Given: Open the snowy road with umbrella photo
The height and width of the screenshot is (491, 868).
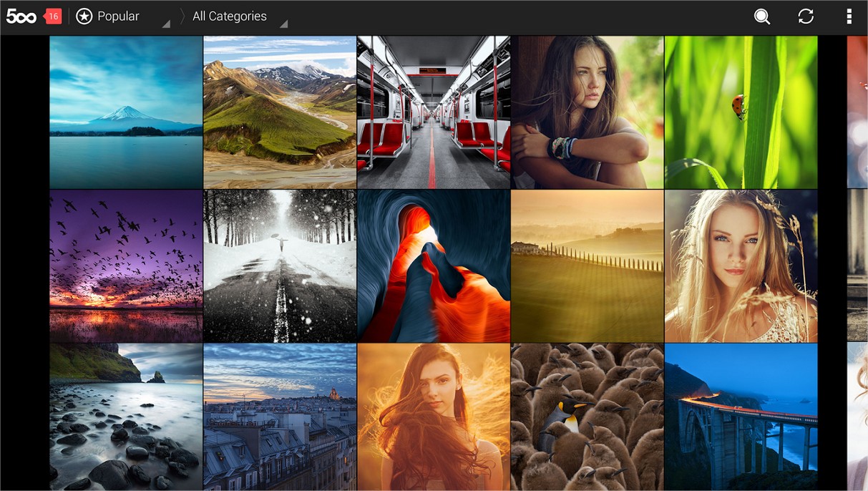Looking at the screenshot, I should 280,266.
